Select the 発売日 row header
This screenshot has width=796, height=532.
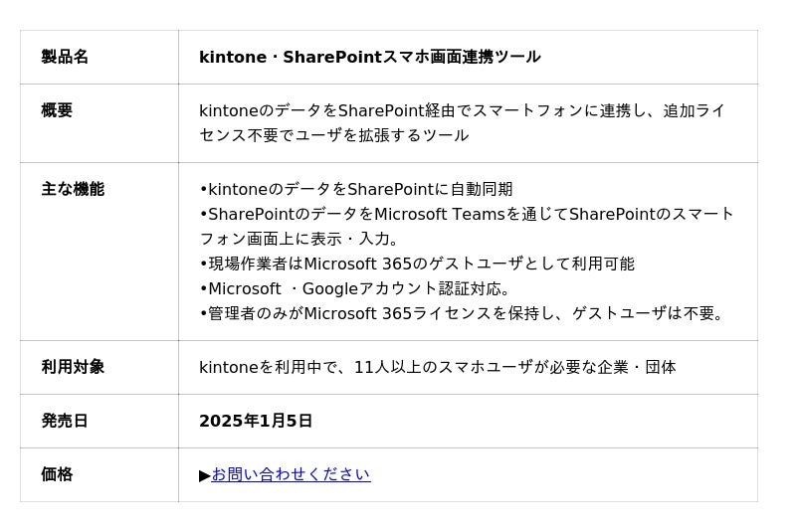tap(65, 422)
